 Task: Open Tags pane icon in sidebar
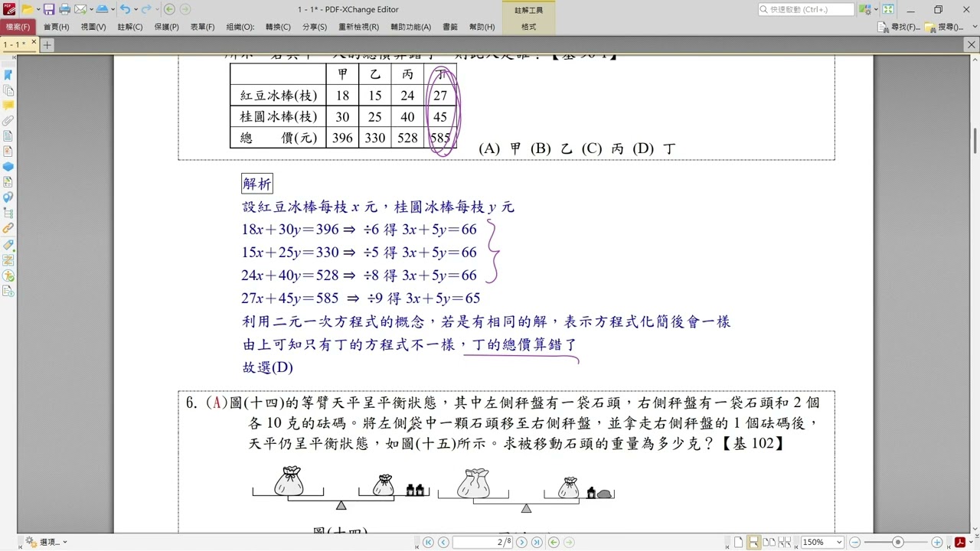(8, 245)
